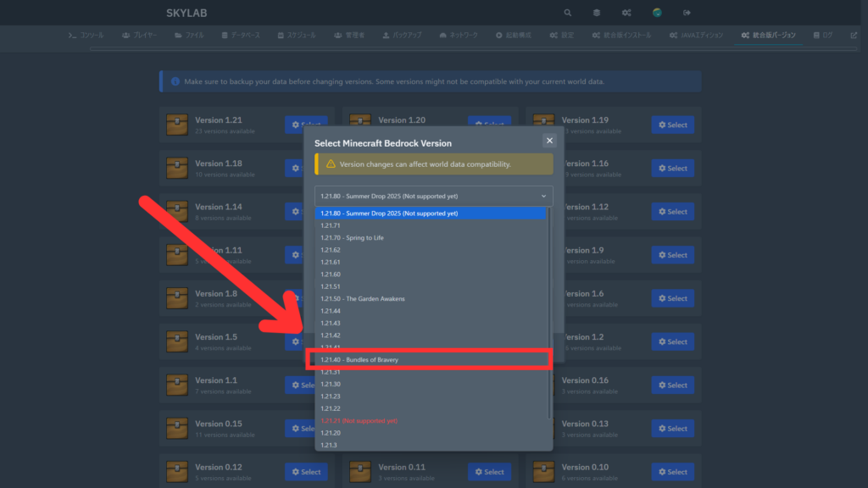Open the ネットワーク tab
This screenshot has width=868, height=488.
(x=459, y=36)
